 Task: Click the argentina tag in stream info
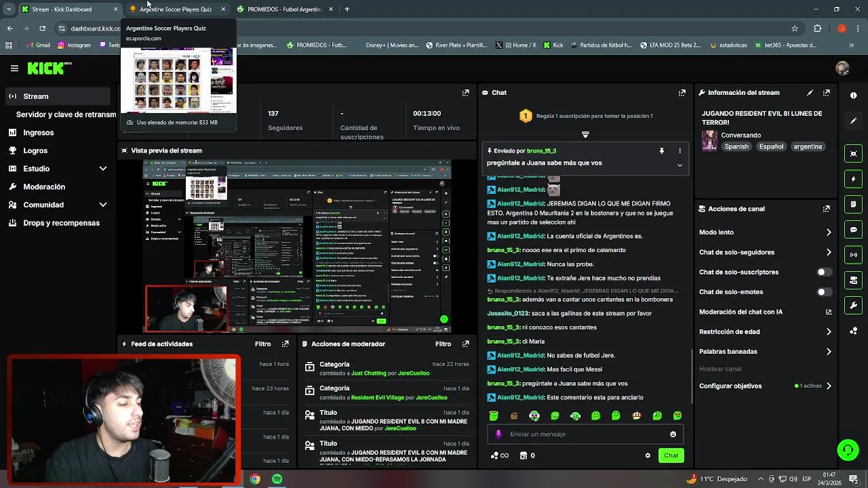tap(808, 146)
